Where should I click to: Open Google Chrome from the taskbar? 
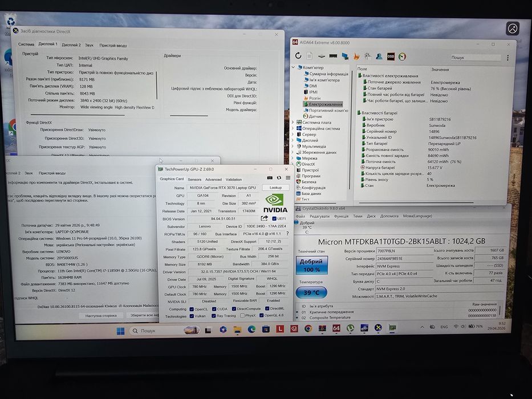click(308, 328)
